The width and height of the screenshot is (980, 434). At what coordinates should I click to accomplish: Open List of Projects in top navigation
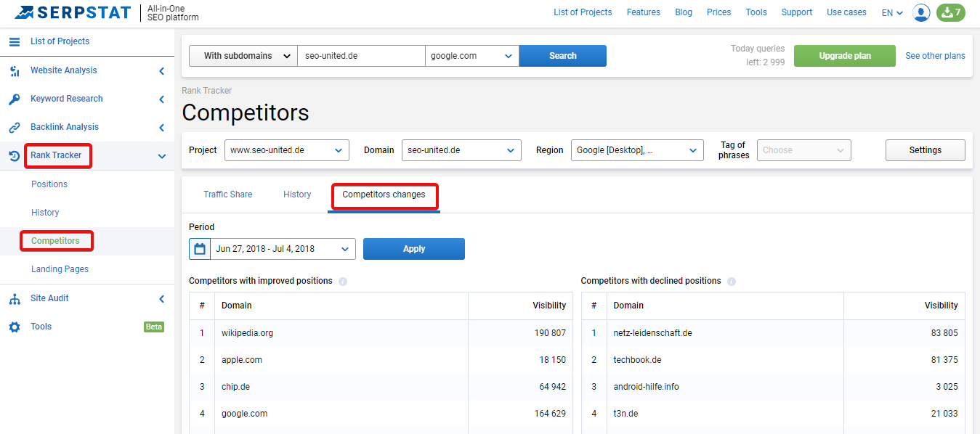click(583, 12)
